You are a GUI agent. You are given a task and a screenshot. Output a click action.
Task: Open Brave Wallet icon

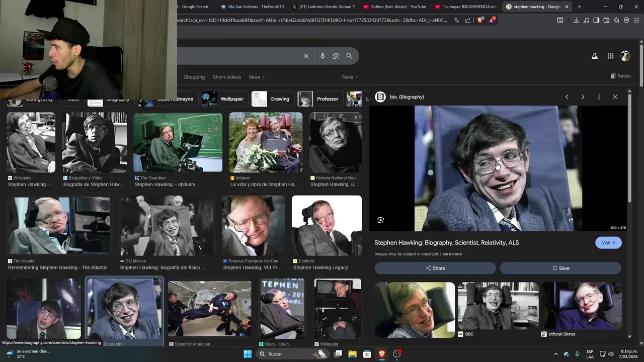[606, 20]
